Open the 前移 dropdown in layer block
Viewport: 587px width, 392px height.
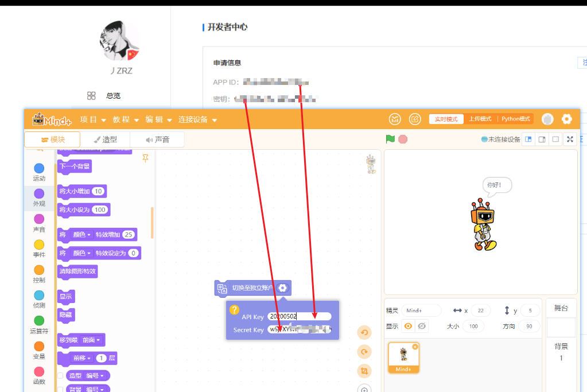[x=82, y=358]
